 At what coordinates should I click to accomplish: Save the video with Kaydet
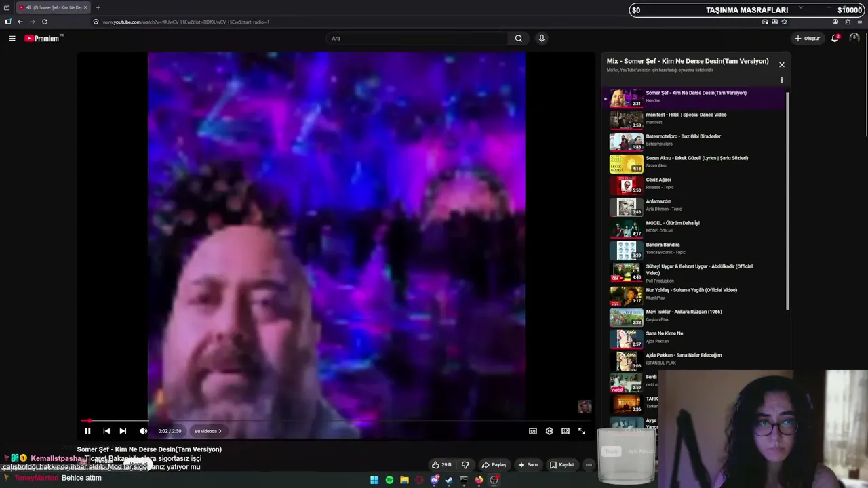coord(562,465)
